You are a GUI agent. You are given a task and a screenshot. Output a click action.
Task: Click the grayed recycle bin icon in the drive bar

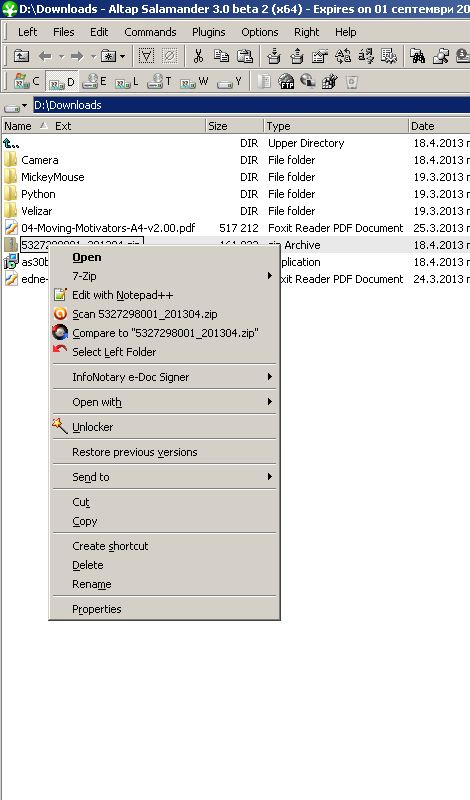352,81
